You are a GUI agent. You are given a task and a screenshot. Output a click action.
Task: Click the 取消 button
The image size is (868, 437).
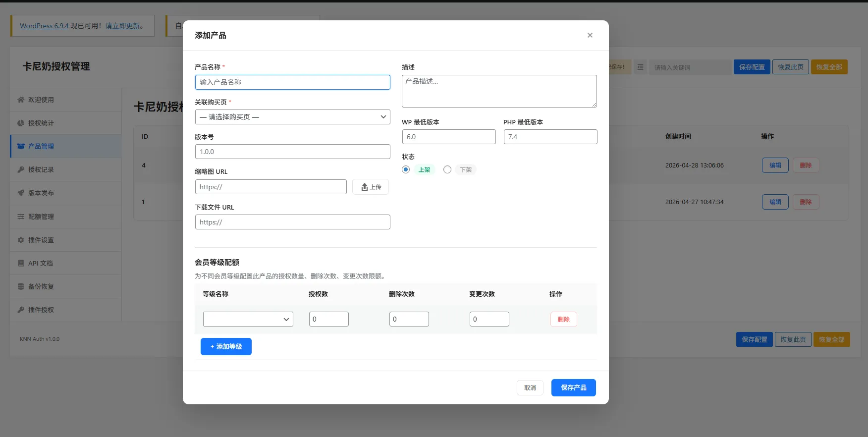pos(530,387)
